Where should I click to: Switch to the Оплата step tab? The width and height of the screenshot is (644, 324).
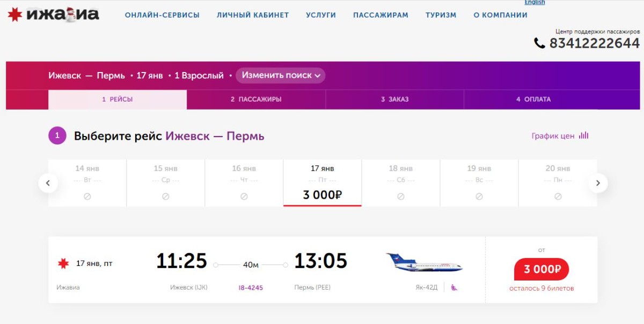tap(533, 99)
